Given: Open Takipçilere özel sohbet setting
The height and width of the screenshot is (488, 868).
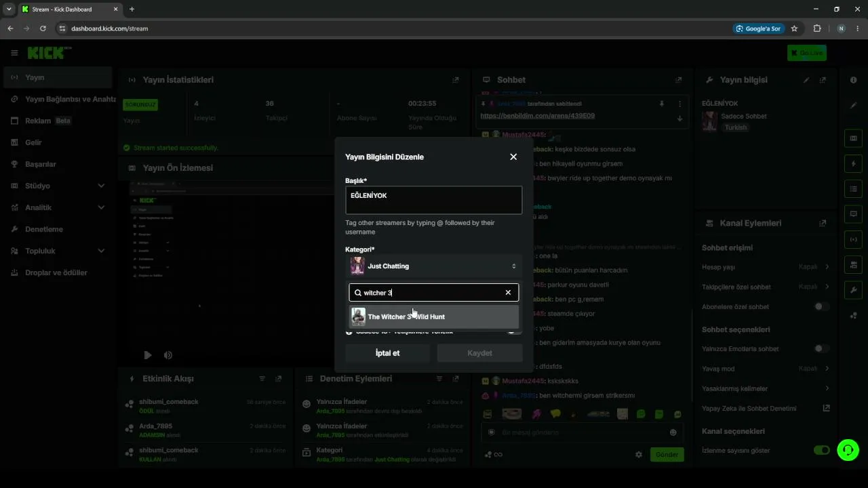Looking at the screenshot, I should (766, 287).
